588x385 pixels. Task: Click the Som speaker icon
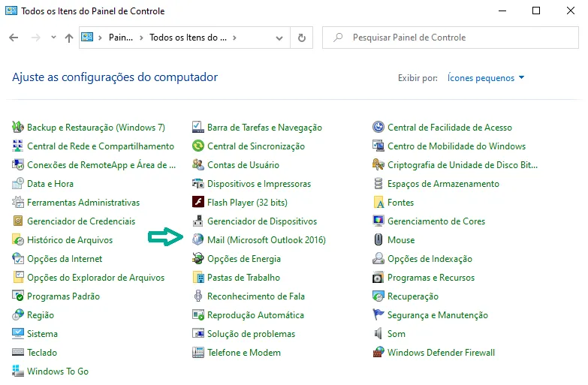378,333
